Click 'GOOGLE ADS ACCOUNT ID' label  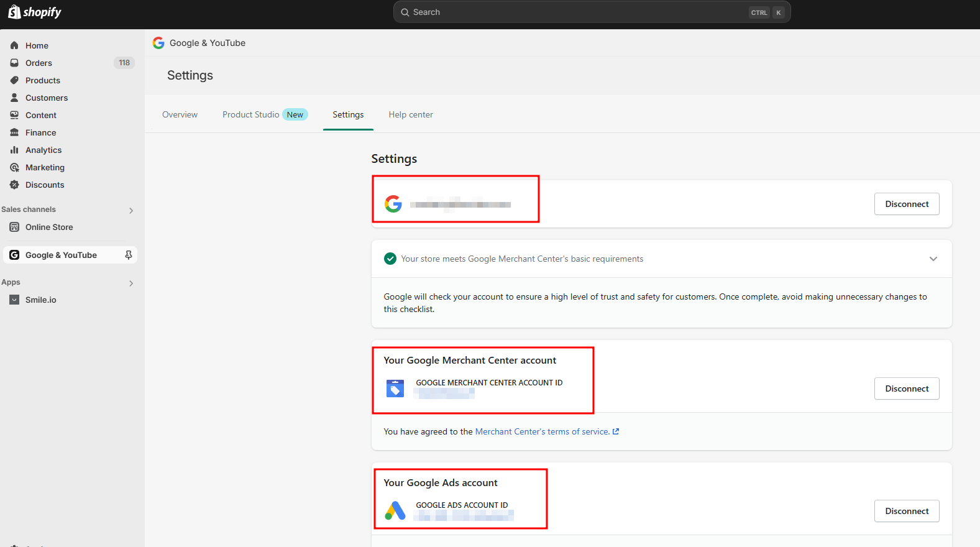[462, 505]
